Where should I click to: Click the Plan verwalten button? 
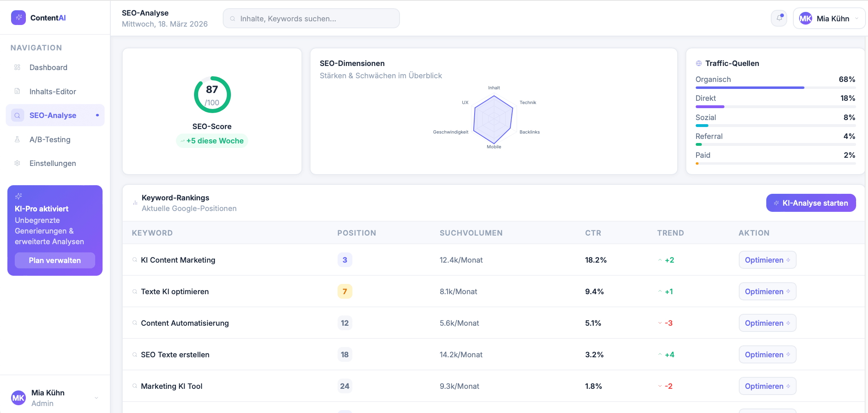pos(55,261)
